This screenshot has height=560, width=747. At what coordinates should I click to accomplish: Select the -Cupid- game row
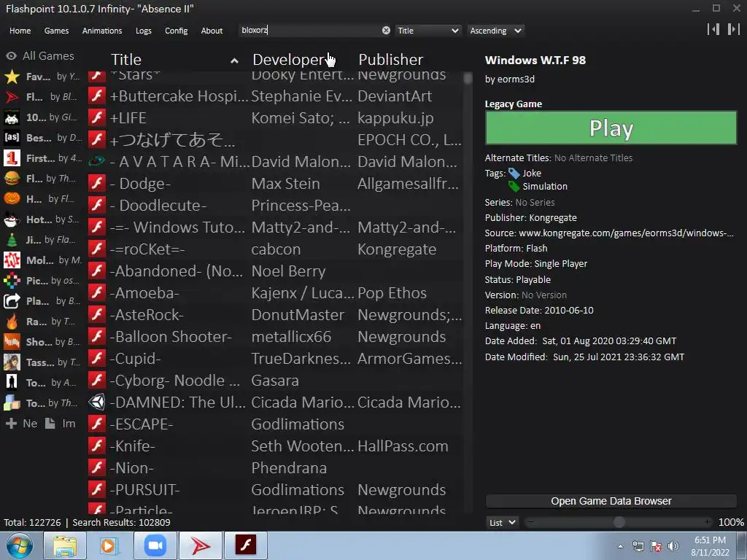tap(275, 359)
